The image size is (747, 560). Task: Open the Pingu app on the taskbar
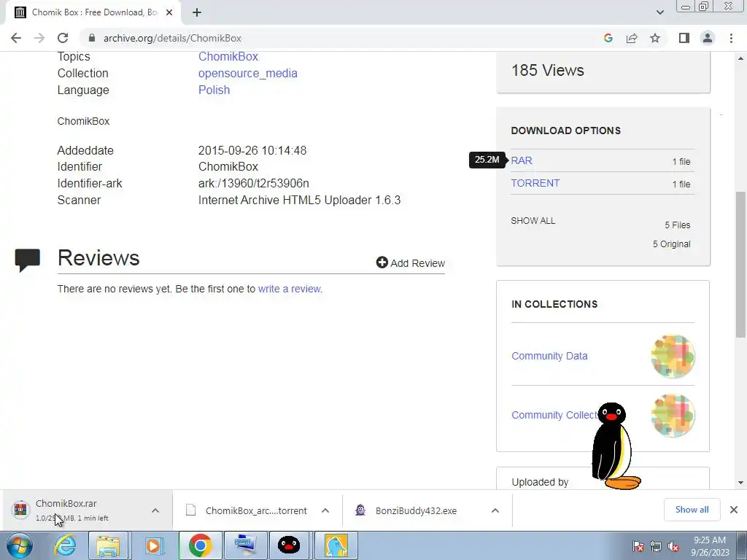(289, 545)
